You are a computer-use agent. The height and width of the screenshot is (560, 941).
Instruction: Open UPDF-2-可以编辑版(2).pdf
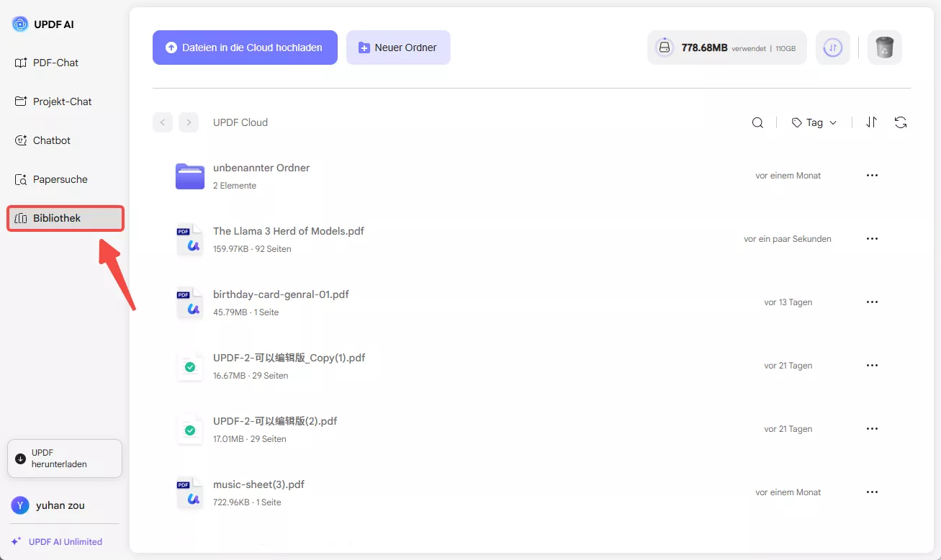pyautogui.click(x=275, y=421)
